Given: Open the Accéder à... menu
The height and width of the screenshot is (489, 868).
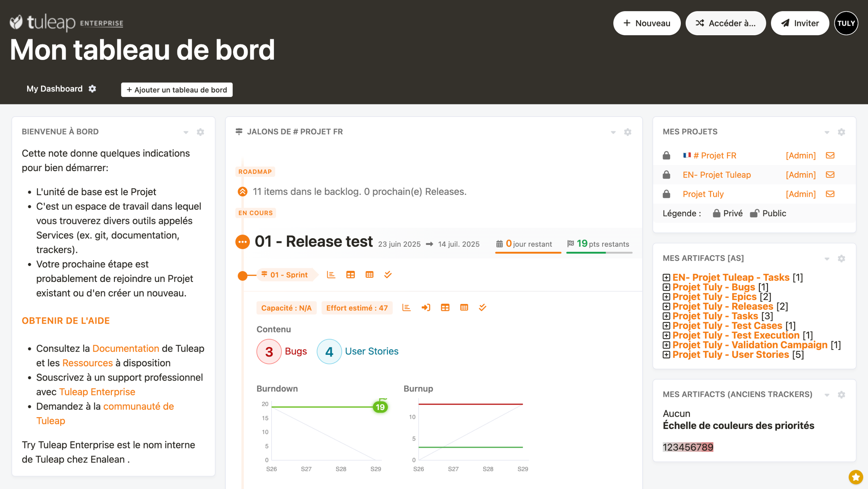Looking at the screenshot, I should 725,23.
